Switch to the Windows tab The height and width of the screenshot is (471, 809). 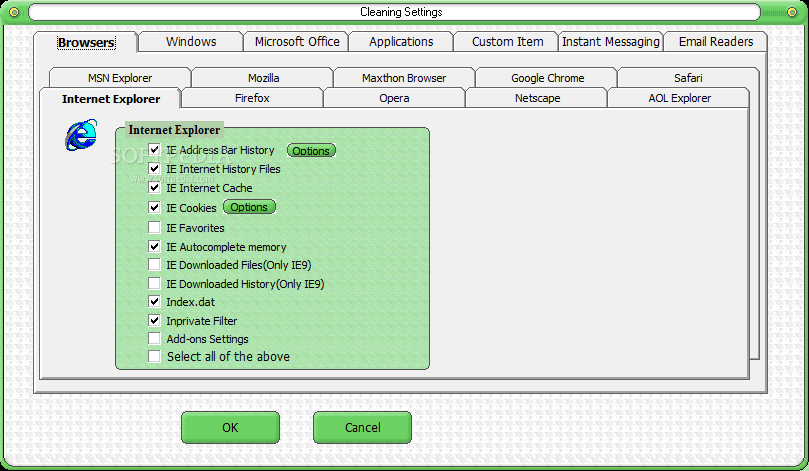tap(191, 42)
